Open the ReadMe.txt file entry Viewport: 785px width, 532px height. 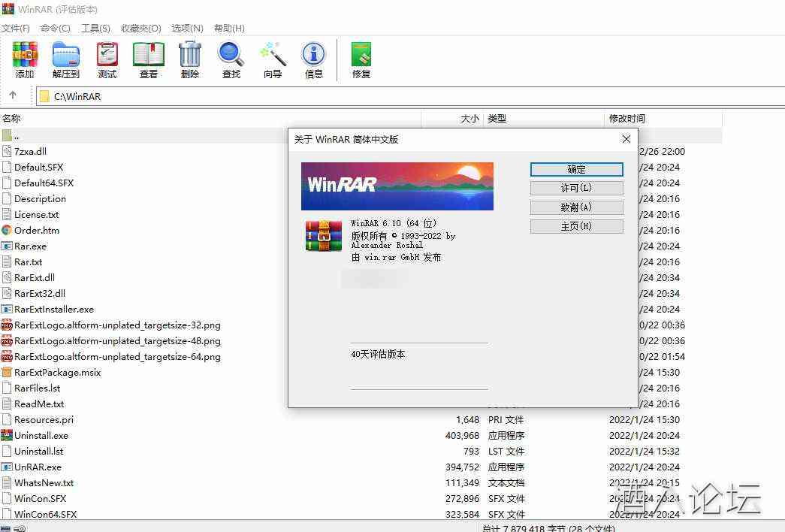click(x=40, y=404)
